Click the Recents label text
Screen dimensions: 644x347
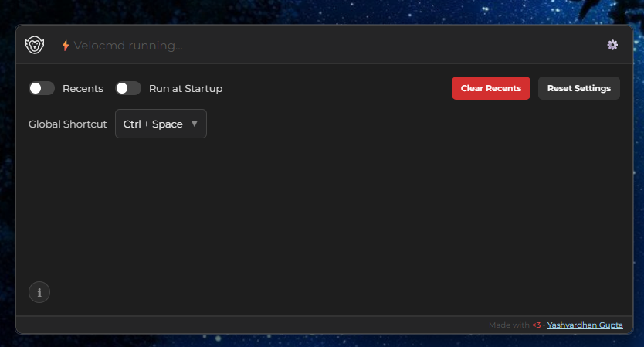(x=83, y=88)
